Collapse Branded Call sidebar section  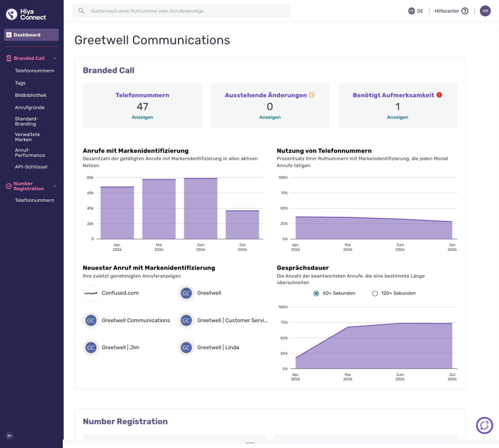pyautogui.click(x=55, y=58)
